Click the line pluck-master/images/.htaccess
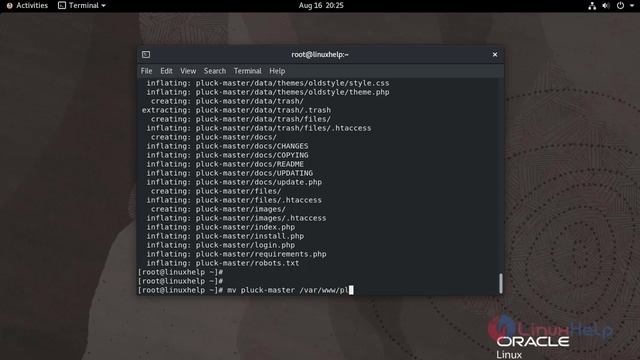The height and width of the screenshot is (360, 640). coord(236,218)
